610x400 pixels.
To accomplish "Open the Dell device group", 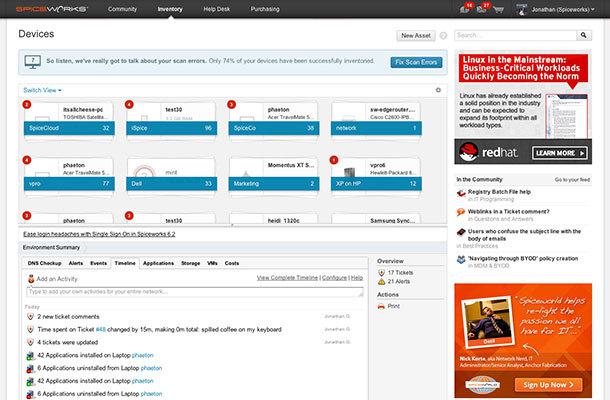I will tap(171, 184).
